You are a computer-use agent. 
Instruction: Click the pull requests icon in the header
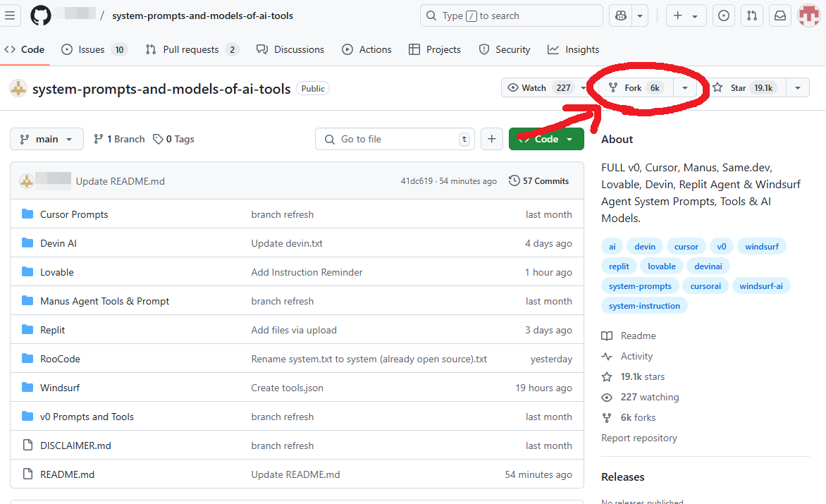pos(751,16)
